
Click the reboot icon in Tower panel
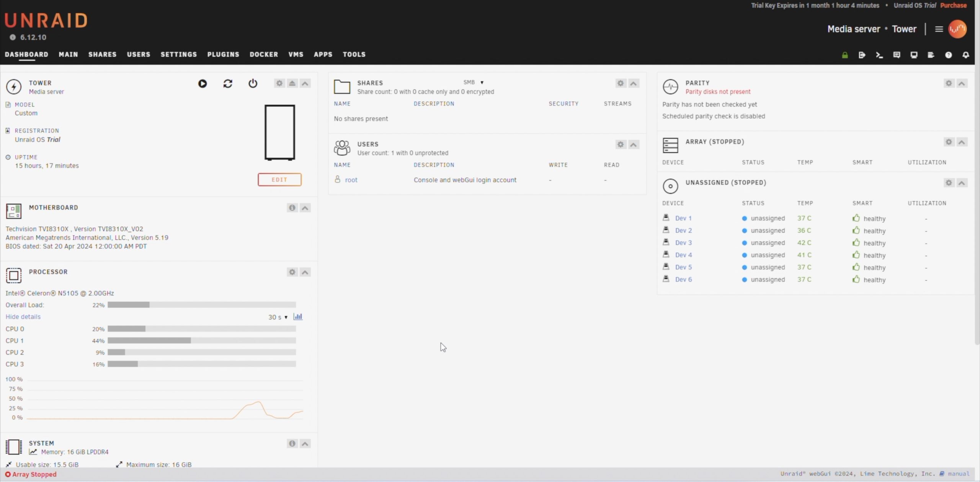pos(228,83)
